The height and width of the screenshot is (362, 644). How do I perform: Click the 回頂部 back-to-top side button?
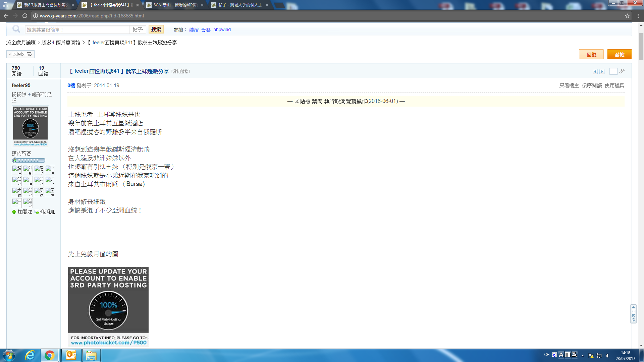click(x=633, y=314)
